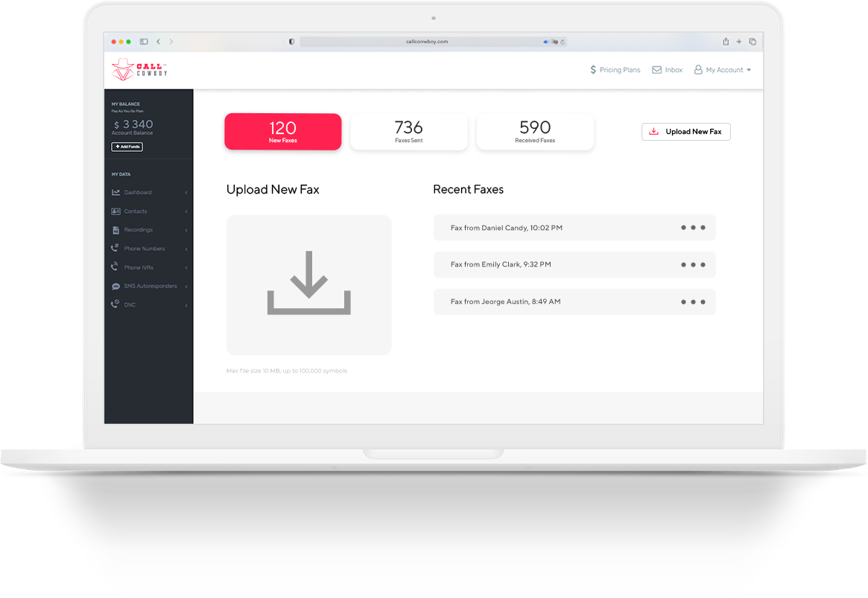Select the Contacts card icon

(115, 211)
